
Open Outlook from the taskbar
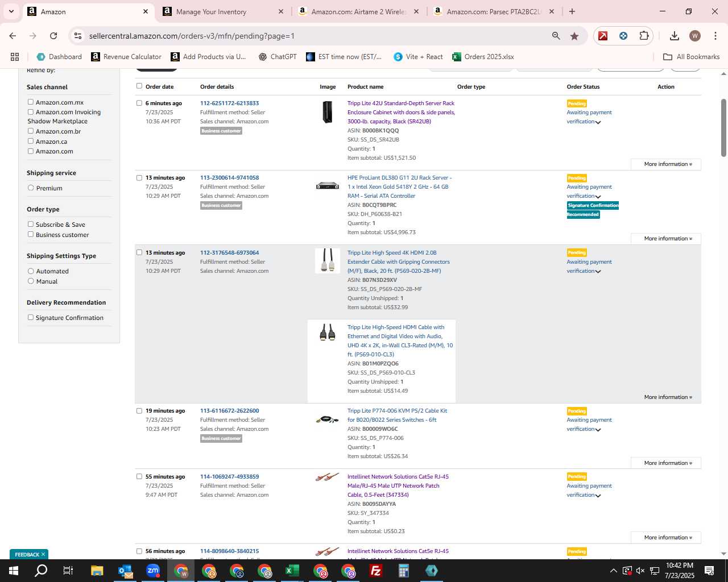click(x=125, y=571)
